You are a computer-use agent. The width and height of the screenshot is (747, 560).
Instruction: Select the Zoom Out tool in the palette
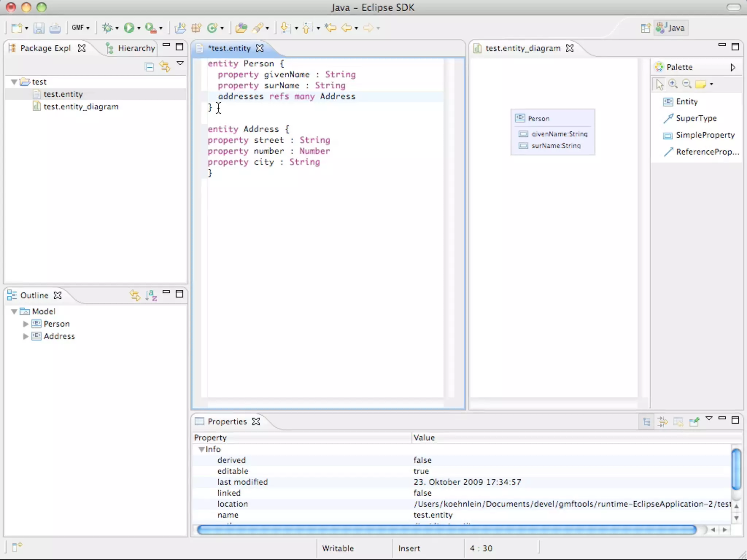pyautogui.click(x=687, y=84)
